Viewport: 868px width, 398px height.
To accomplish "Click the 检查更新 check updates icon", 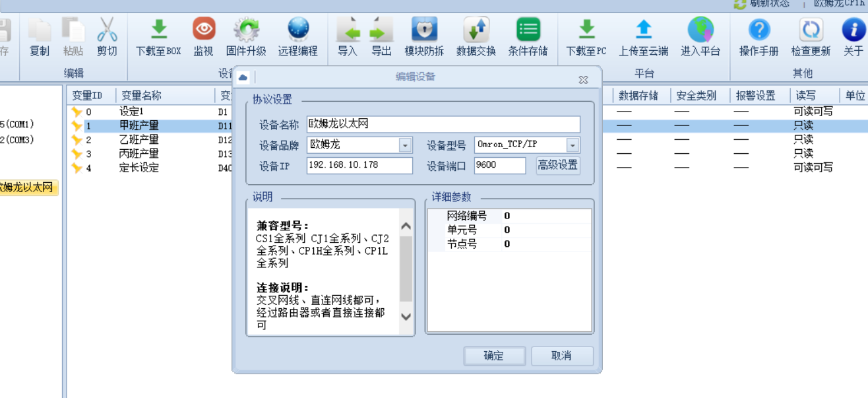I will 811,30.
